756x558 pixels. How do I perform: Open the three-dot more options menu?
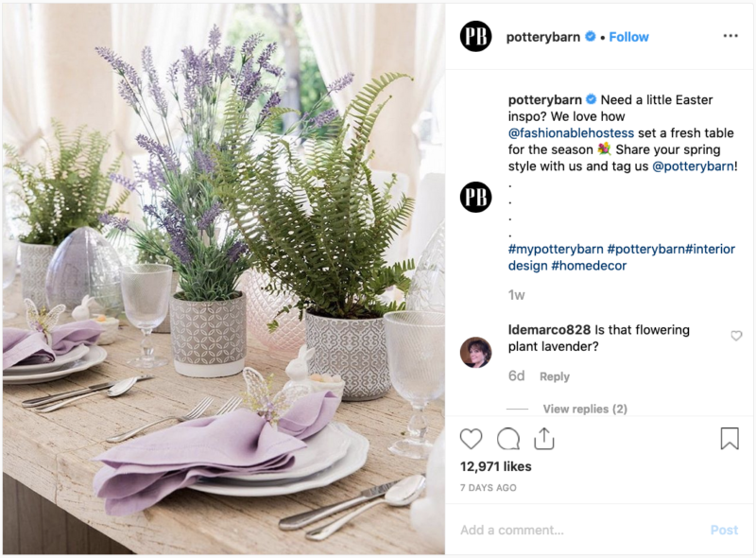(x=730, y=36)
